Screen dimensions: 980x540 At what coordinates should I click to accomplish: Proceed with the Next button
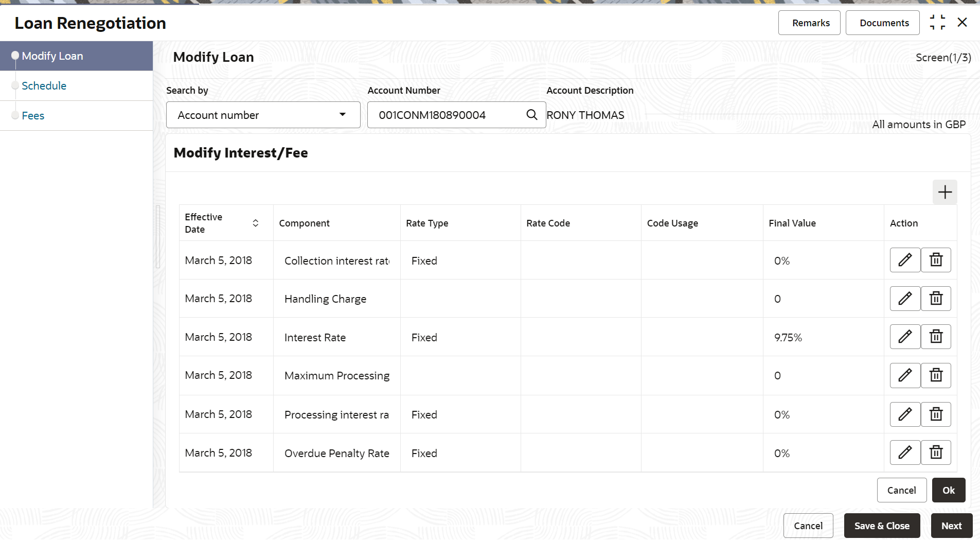[951, 526]
